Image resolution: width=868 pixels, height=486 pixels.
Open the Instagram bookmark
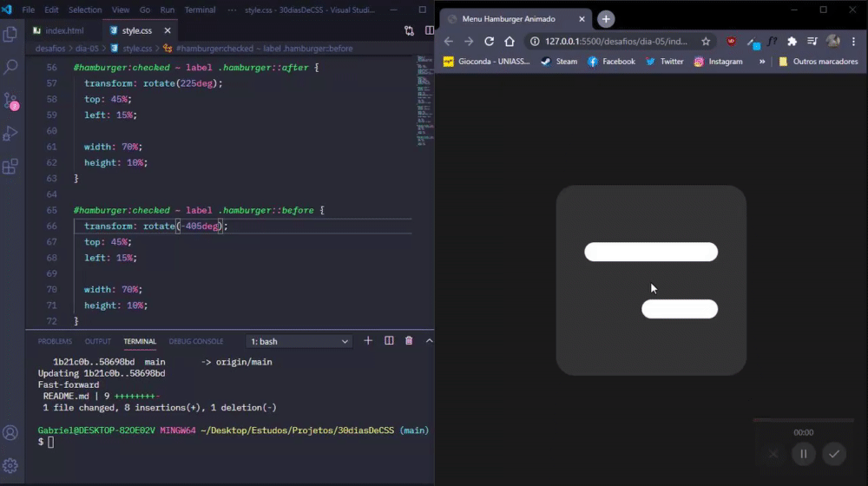(719, 62)
